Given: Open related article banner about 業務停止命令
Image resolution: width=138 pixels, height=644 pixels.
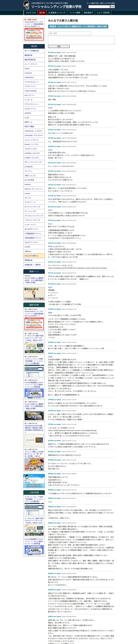Looking at the screenshot, I should (78, 26).
